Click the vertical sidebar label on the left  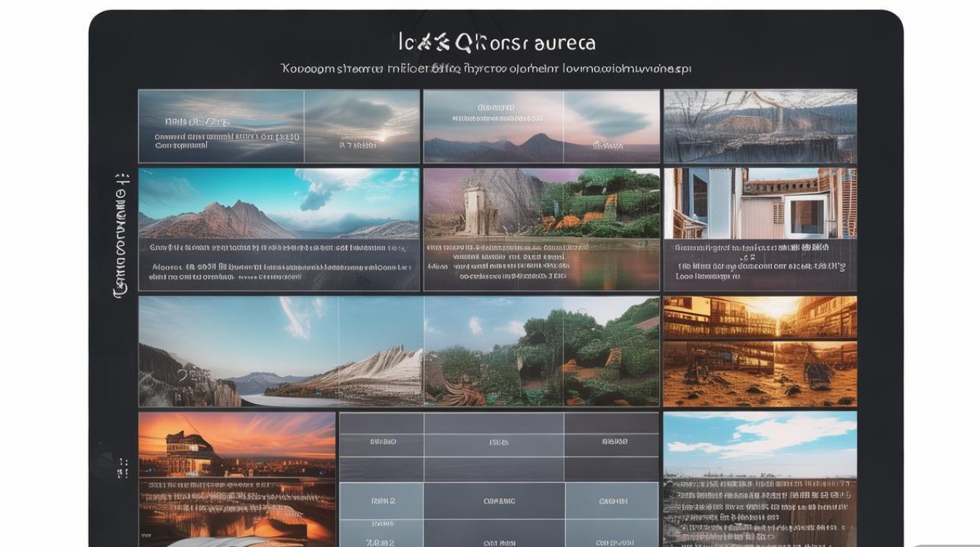tap(121, 234)
